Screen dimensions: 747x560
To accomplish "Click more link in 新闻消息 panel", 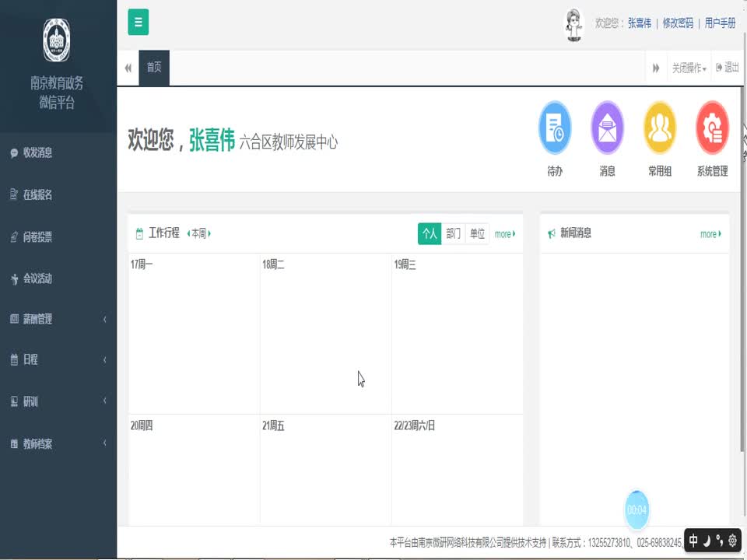I will [x=710, y=234].
